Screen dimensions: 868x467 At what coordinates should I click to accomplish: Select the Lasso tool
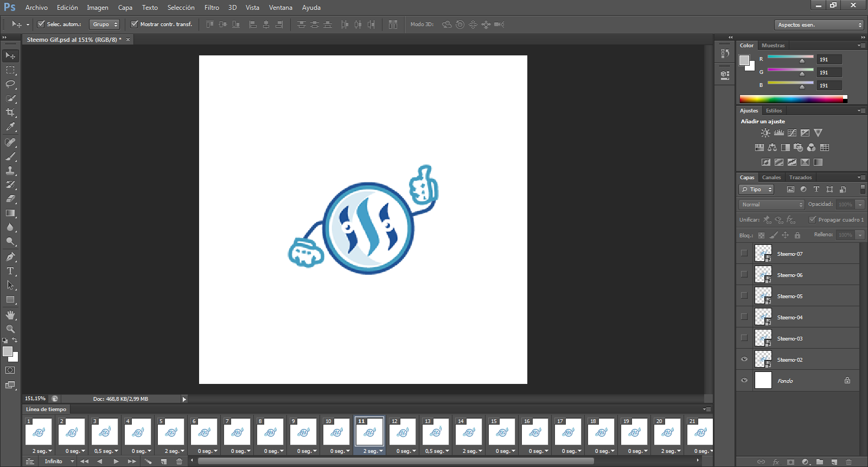[x=10, y=84]
